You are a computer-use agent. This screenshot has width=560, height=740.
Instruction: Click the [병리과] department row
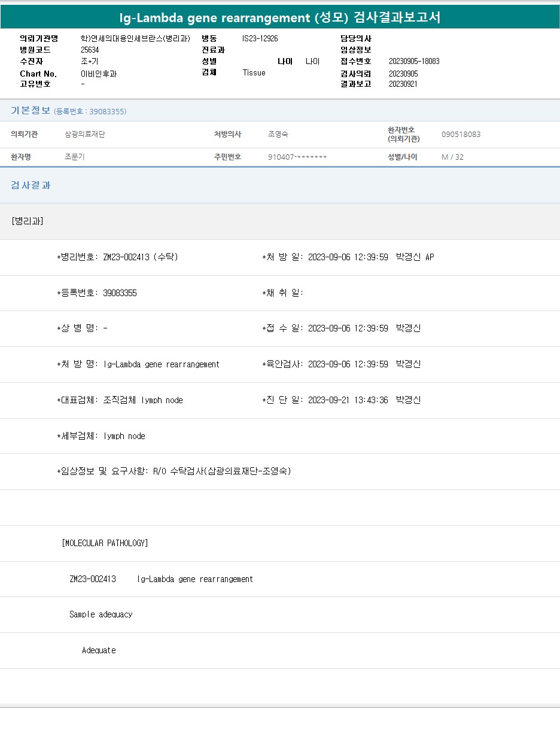point(28,221)
